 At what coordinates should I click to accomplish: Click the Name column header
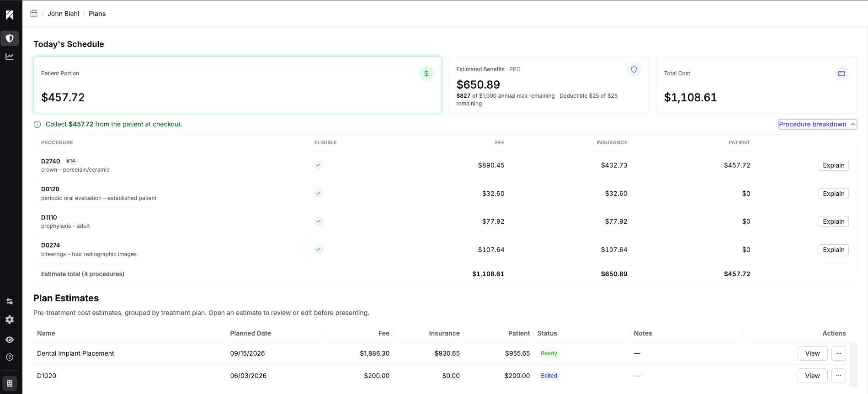[x=46, y=333]
